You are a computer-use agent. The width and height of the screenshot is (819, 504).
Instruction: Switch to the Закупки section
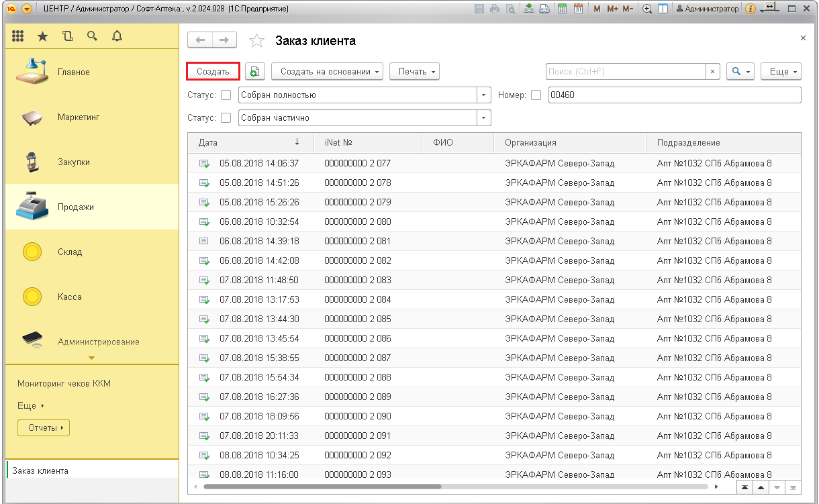(73, 162)
